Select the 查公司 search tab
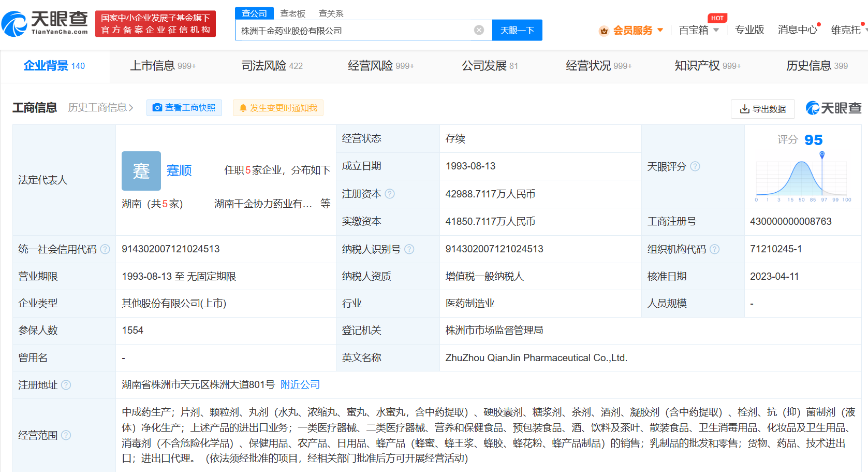 [x=254, y=13]
